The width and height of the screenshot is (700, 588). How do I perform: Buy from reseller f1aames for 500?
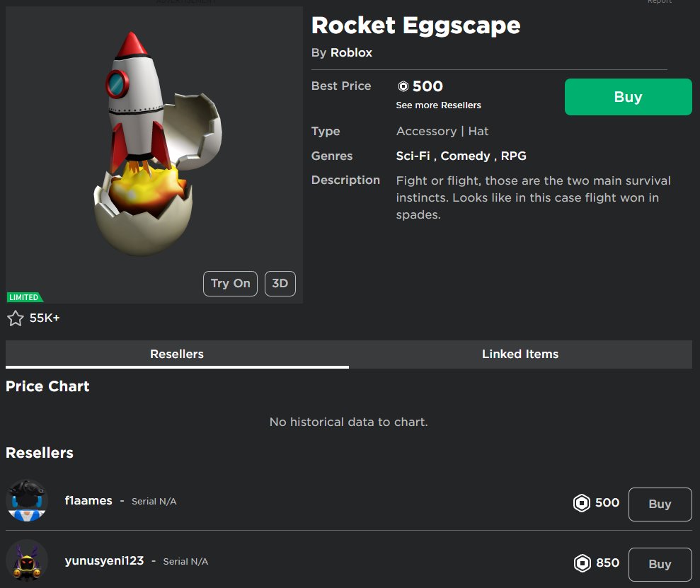click(x=660, y=504)
